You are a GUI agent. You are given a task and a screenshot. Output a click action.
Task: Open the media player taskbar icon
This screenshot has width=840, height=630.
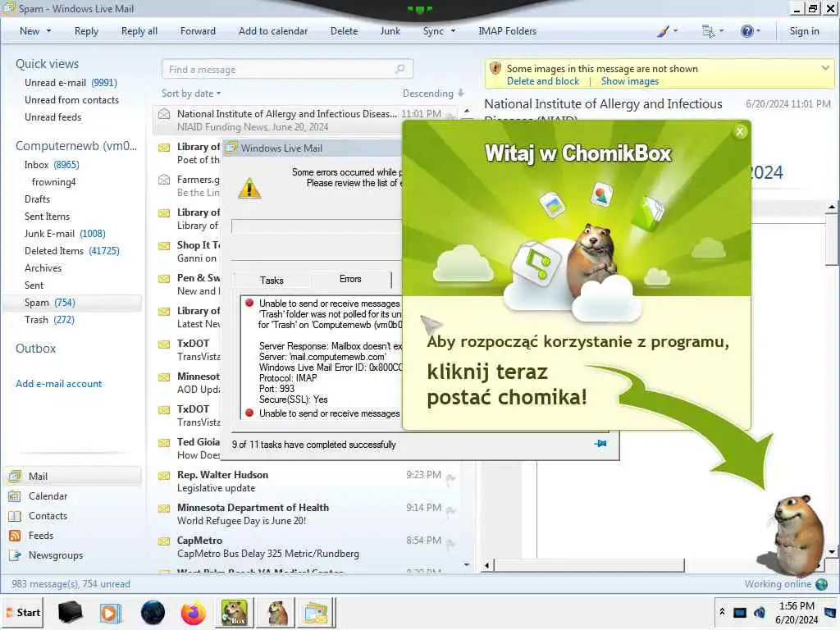[111, 612]
